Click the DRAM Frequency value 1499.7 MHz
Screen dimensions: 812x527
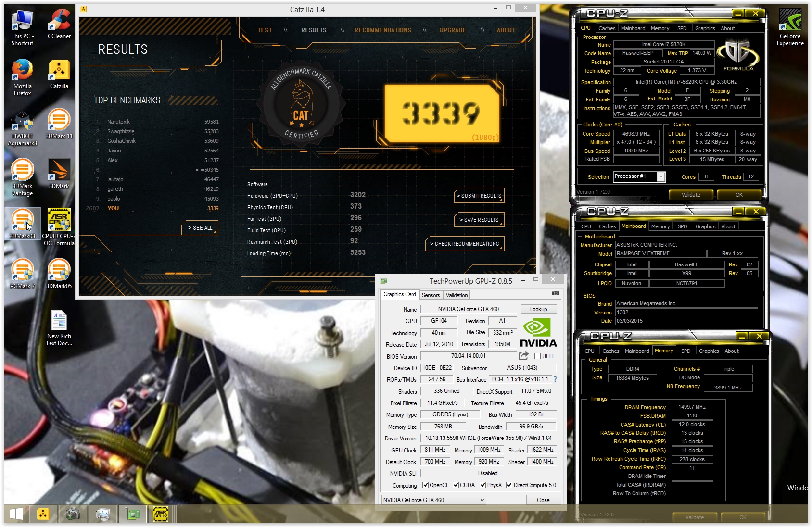(x=692, y=407)
